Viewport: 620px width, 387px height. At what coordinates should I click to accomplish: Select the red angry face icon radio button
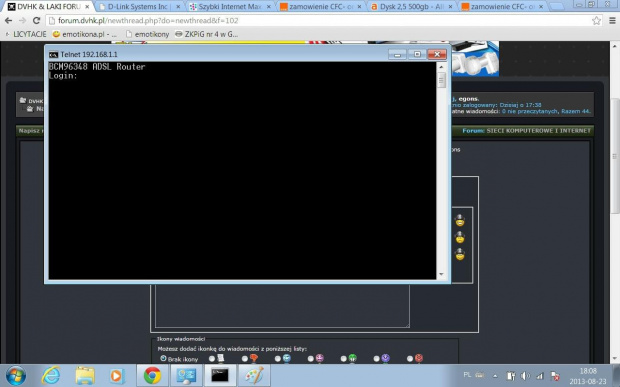point(410,359)
